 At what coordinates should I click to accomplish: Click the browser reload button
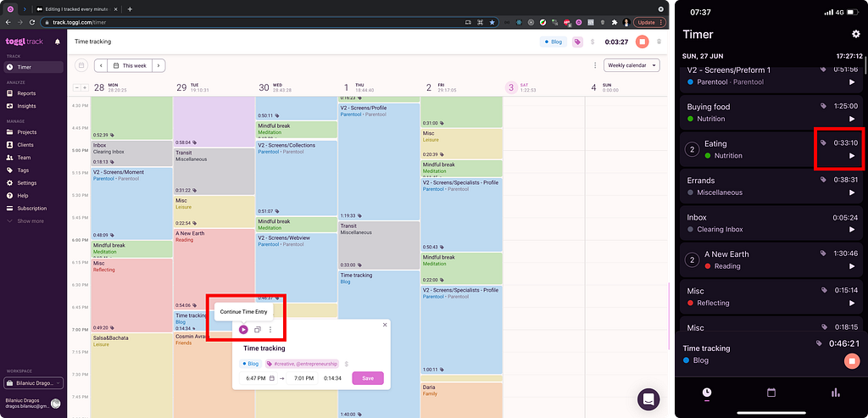(32, 22)
